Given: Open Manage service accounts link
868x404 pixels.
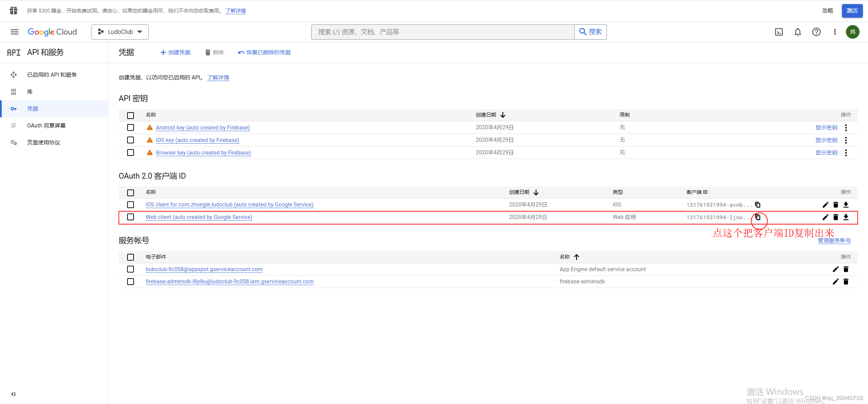Looking at the screenshot, I should [x=834, y=241].
